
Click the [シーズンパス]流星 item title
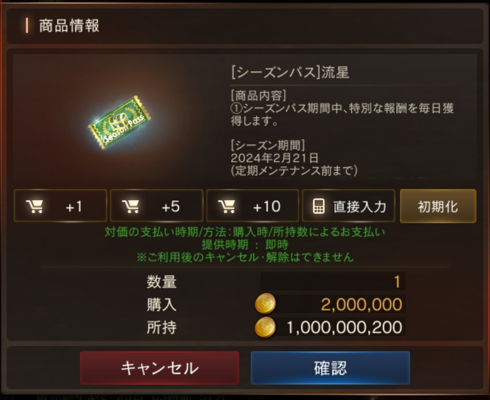(290, 72)
